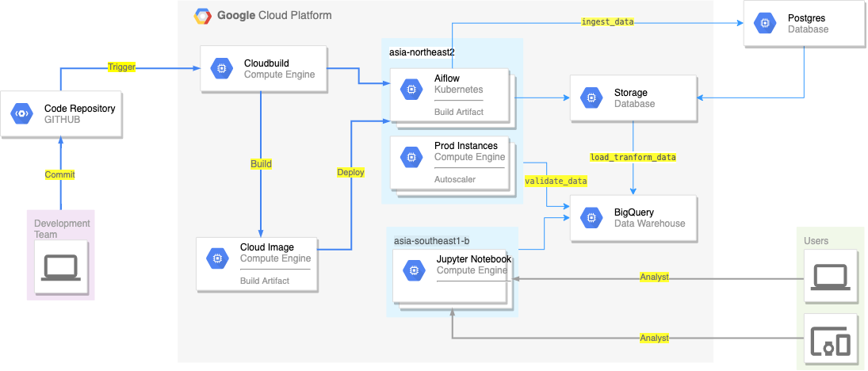The height and width of the screenshot is (371, 868).
Task: Click the Google Cloud Platform title text
Action: point(274,16)
